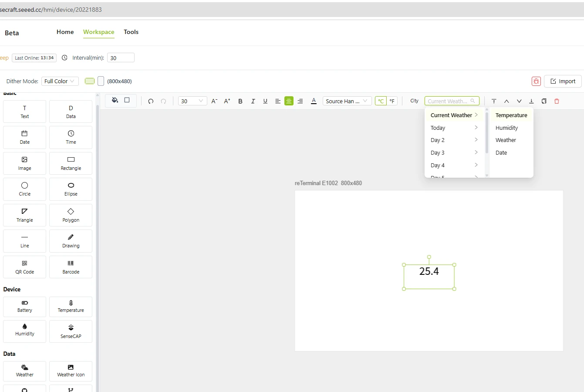
Task: Add a QR Code widget
Action: (x=25, y=267)
